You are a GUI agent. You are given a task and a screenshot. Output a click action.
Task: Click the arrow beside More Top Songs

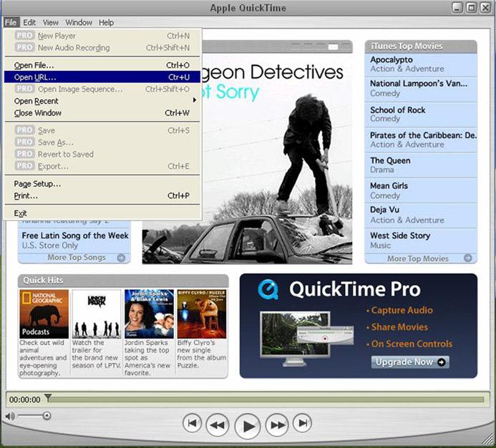point(121,258)
